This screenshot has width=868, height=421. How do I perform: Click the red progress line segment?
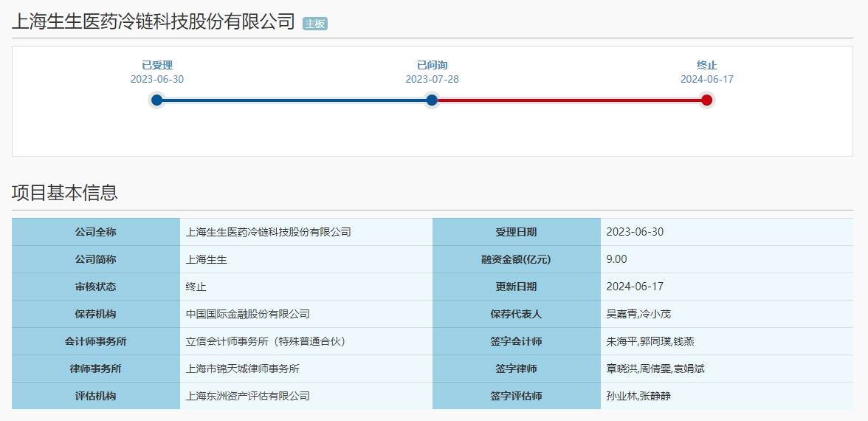pyautogui.click(x=569, y=100)
